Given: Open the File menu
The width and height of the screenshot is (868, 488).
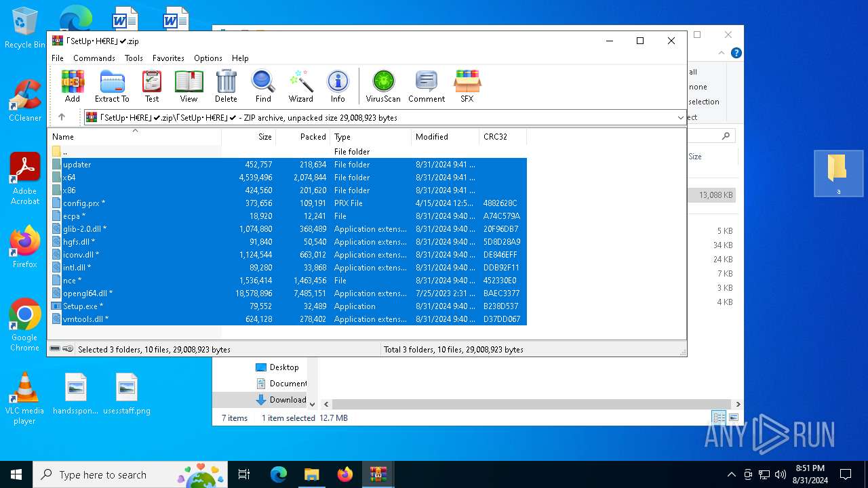Looking at the screenshot, I should coord(58,58).
